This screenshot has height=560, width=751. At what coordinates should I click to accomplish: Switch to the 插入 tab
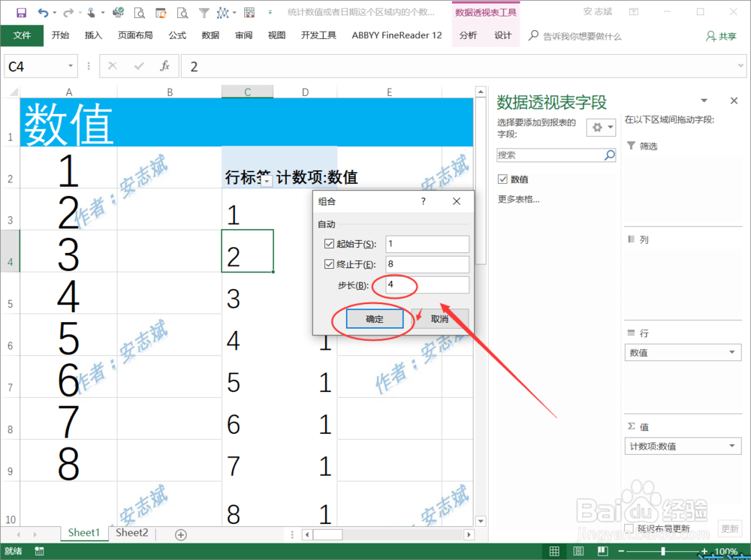click(93, 35)
